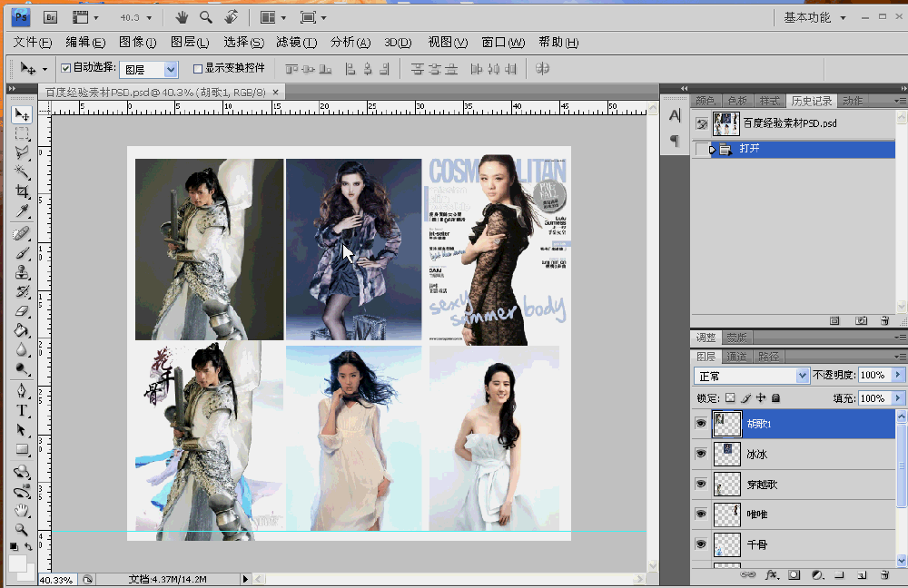Select the Hand tool in toolbox
Screen dimensions: 908x588
coord(22,511)
